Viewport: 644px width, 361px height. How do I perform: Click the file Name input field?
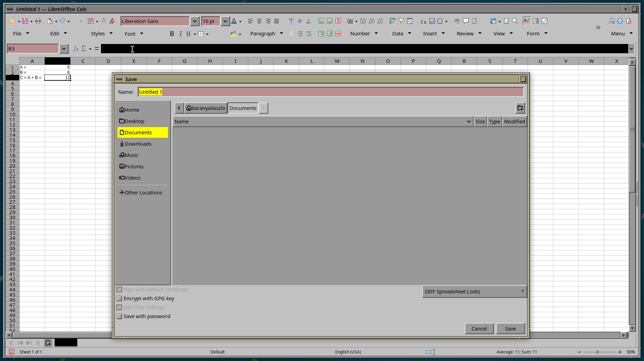(330, 92)
